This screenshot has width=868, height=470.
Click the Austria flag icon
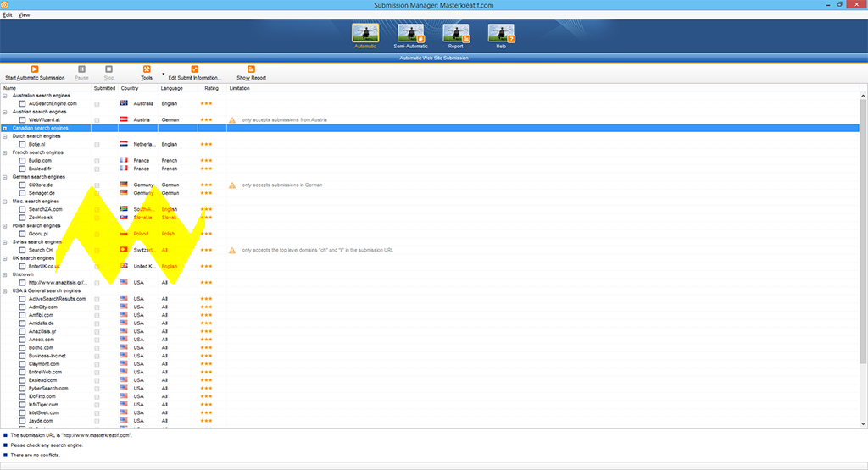click(124, 119)
